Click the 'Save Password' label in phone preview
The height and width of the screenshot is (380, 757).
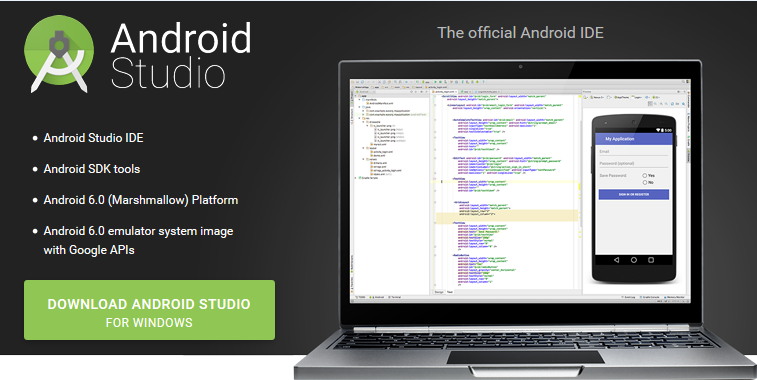[x=613, y=176]
